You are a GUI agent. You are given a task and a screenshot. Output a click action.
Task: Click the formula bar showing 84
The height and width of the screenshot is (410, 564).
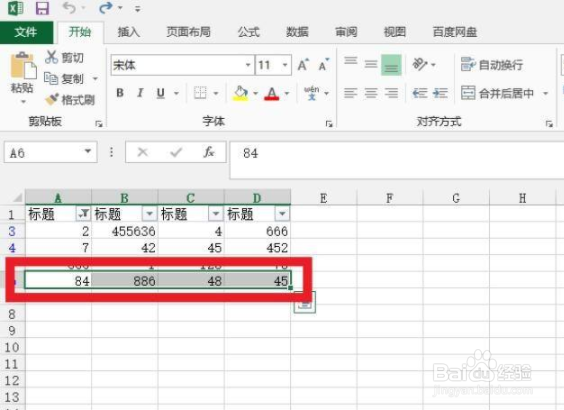(x=396, y=160)
